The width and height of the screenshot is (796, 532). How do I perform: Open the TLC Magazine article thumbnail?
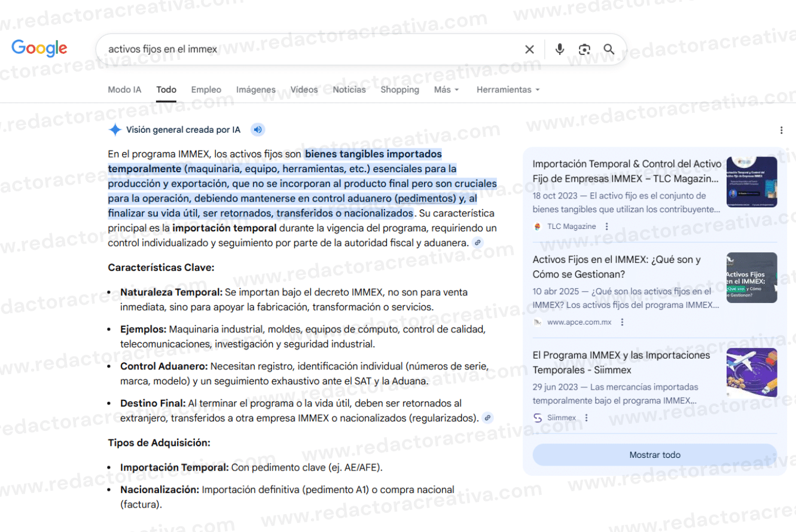752,182
